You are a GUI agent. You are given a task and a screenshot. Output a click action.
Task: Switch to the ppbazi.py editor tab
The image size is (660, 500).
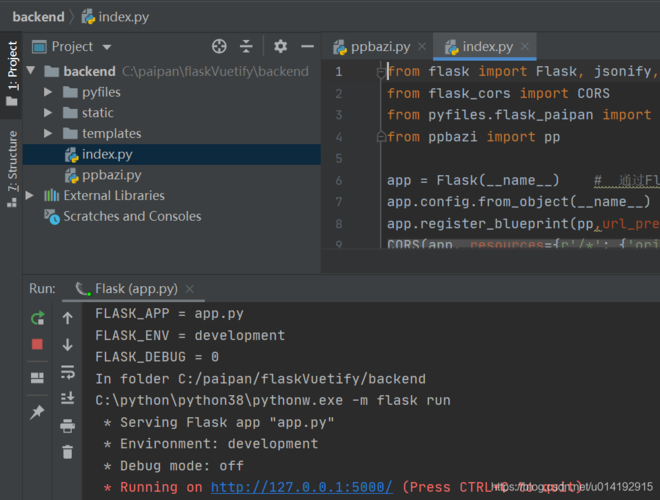pyautogui.click(x=379, y=47)
